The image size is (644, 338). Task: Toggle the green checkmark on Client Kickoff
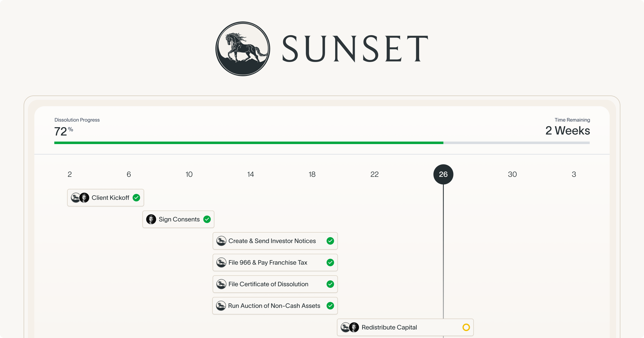tap(136, 198)
